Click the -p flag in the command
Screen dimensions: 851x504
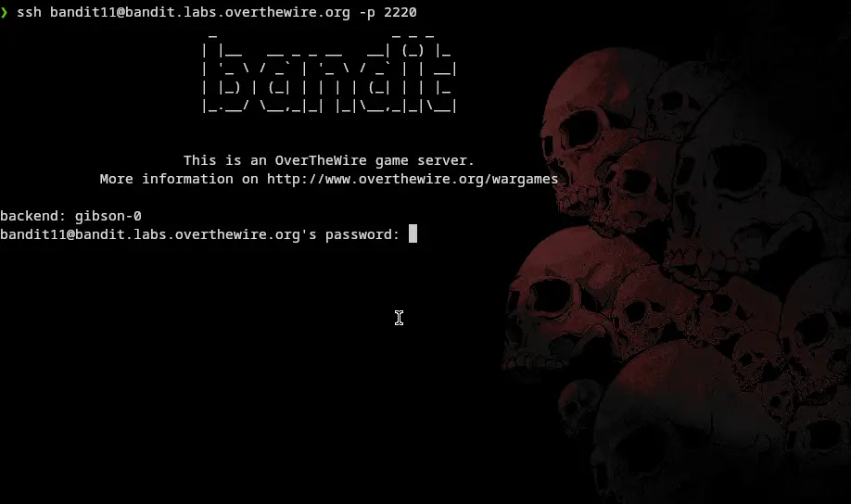[x=367, y=12]
